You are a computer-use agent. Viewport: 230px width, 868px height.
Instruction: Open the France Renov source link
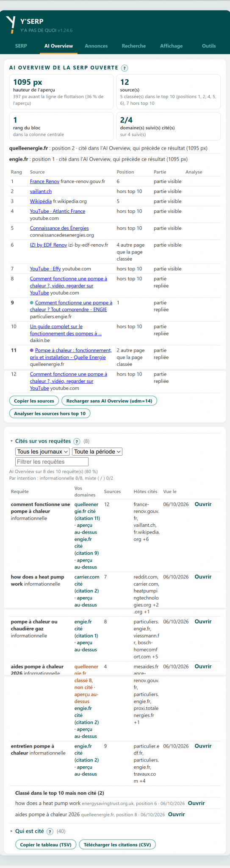click(x=44, y=181)
